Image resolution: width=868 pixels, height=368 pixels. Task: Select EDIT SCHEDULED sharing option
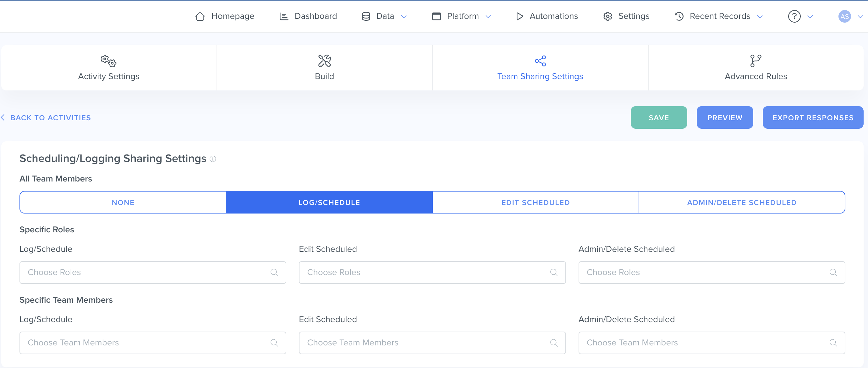pyautogui.click(x=535, y=202)
